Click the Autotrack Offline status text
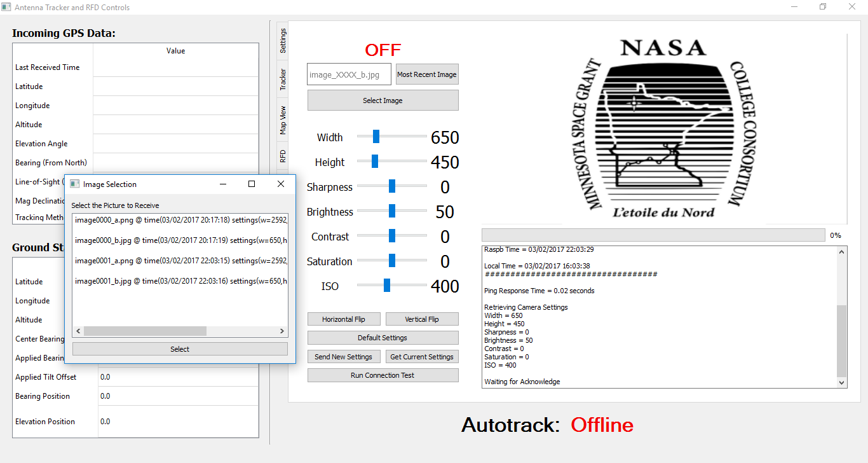Screen dimensions: 868x463 pos(602,425)
